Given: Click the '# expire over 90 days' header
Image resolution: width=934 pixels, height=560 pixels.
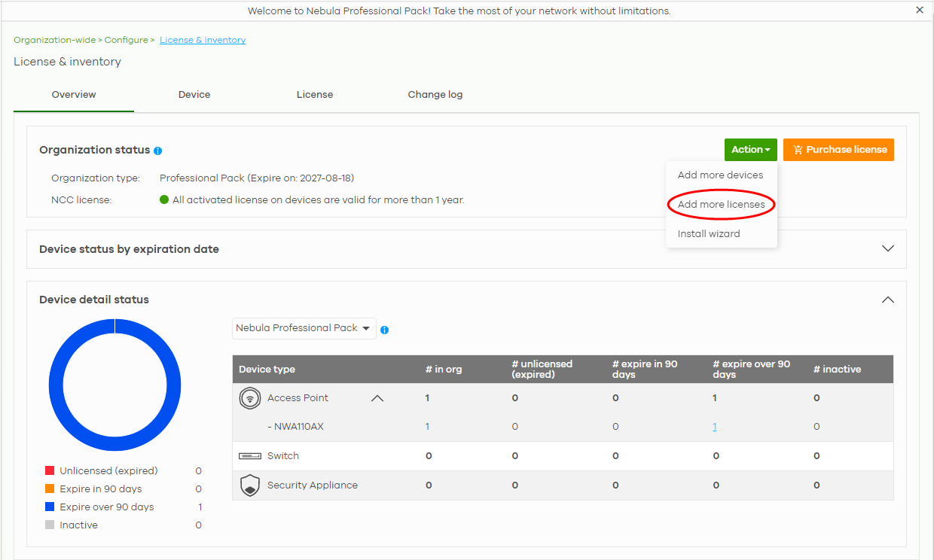Looking at the screenshot, I should pos(752,369).
